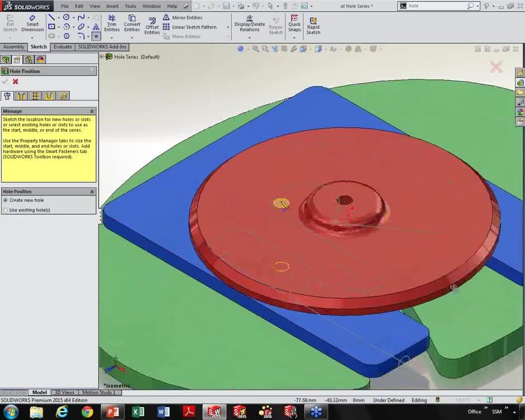Collapse the Message section
This screenshot has height=420, width=525.
tap(92, 111)
